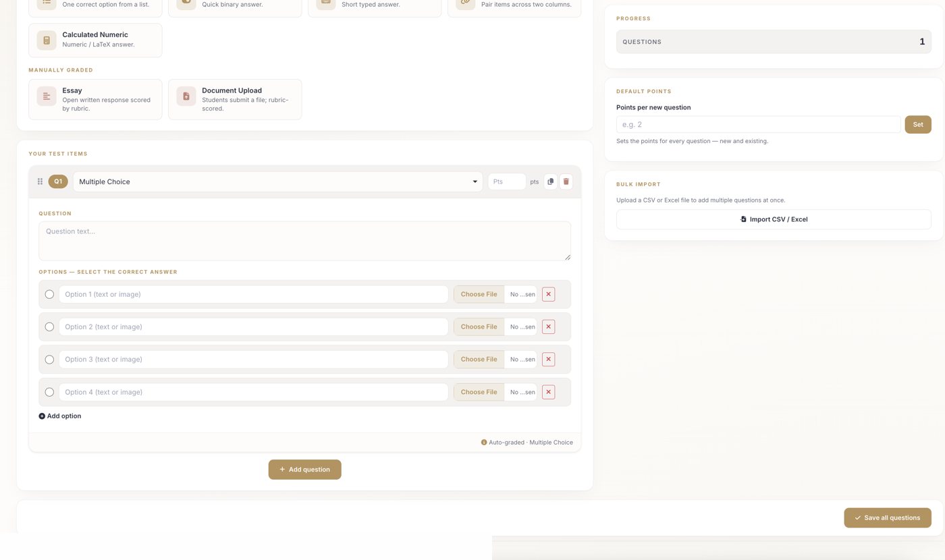Save all questions
The height and width of the screenshot is (560, 945).
[x=888, y=517]
